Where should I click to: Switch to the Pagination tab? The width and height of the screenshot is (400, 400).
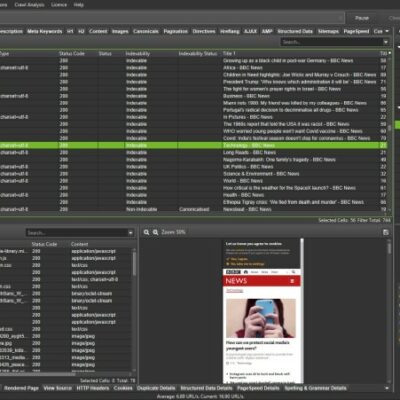pos(176,31)
